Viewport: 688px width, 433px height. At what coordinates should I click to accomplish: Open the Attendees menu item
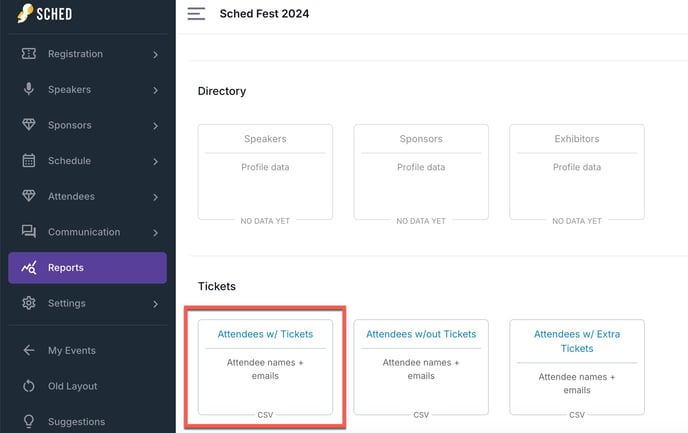click(x=87, y=196)
